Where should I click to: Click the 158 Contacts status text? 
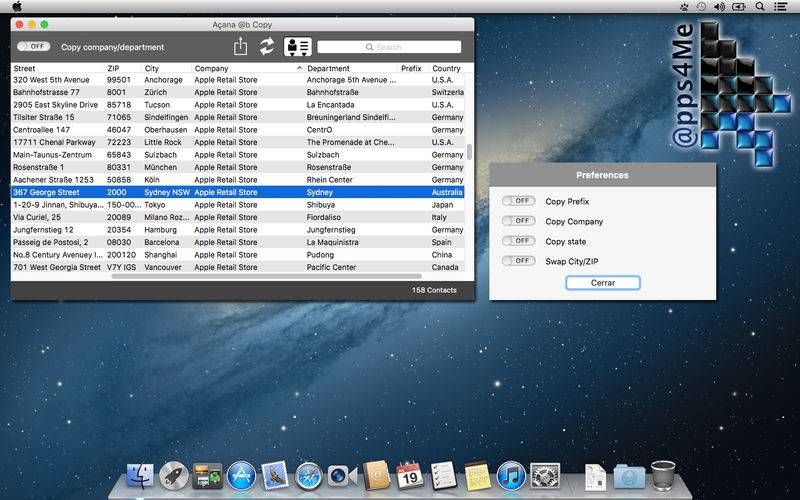click(434, 290)
